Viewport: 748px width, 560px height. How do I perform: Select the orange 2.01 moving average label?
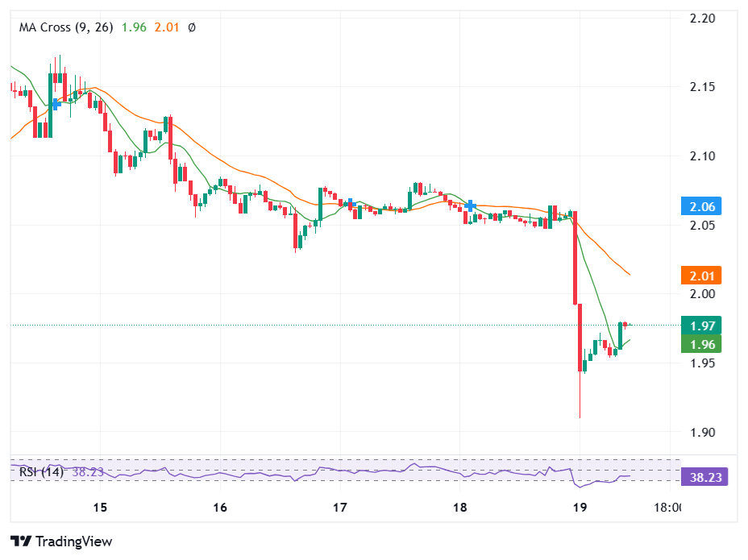[x=700, y=276]
